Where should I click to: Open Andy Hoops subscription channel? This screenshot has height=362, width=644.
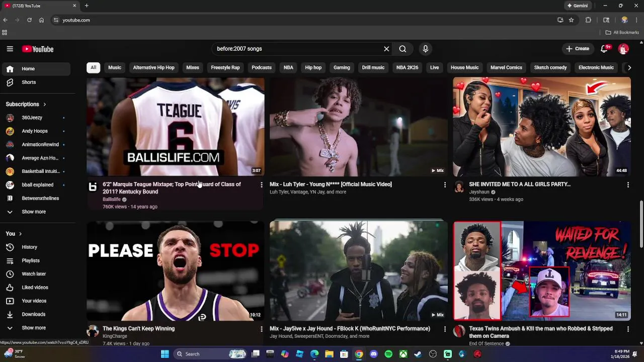click(x=36, y=131)
